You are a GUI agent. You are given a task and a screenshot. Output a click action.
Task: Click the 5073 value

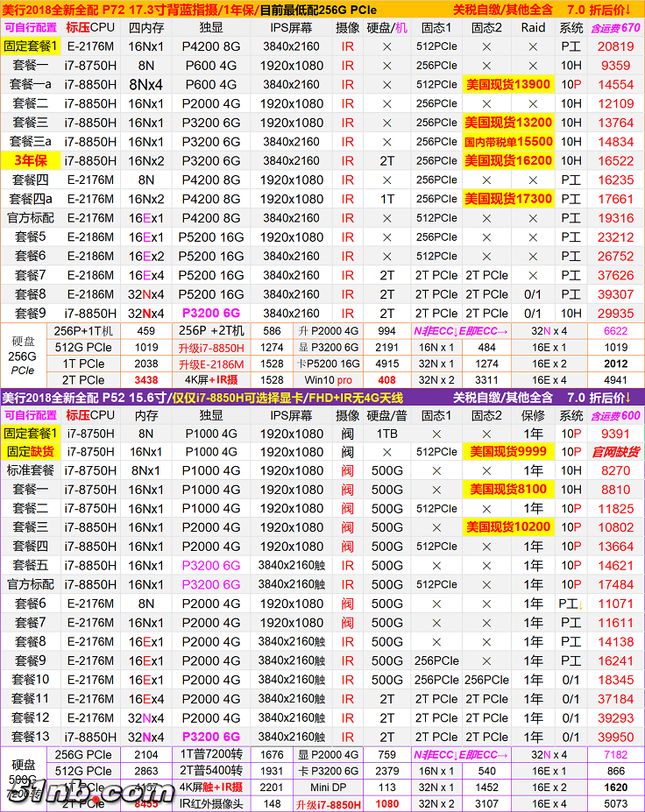coord(615,804)
